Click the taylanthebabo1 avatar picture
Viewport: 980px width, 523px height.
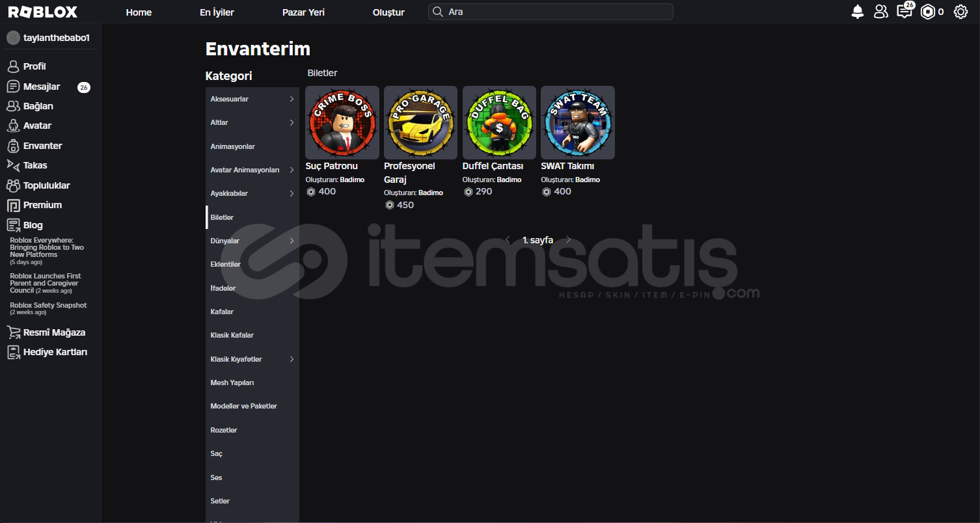click(13, 38)
